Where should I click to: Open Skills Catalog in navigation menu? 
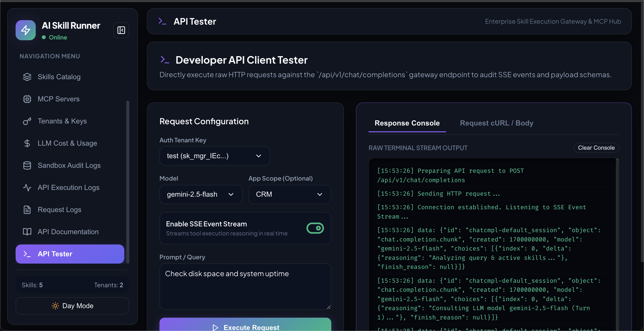tap(70, 77)
